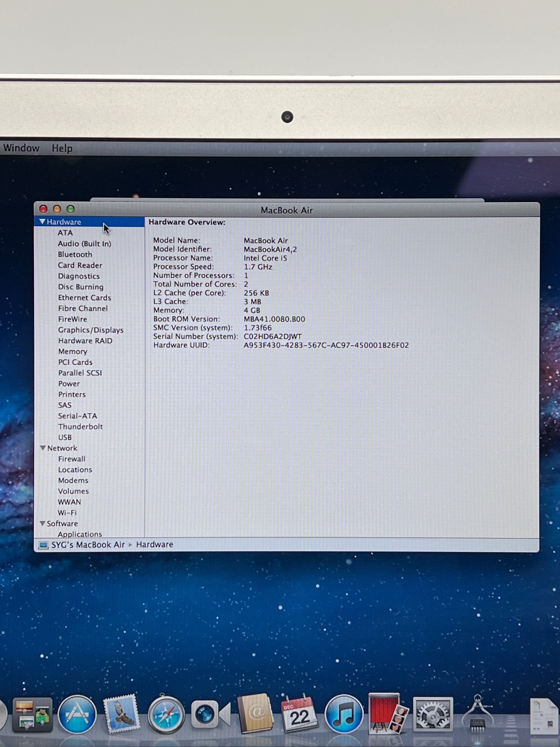Select Volumes under Network
The image size is (560, 747).
click(x=73, y=491)
